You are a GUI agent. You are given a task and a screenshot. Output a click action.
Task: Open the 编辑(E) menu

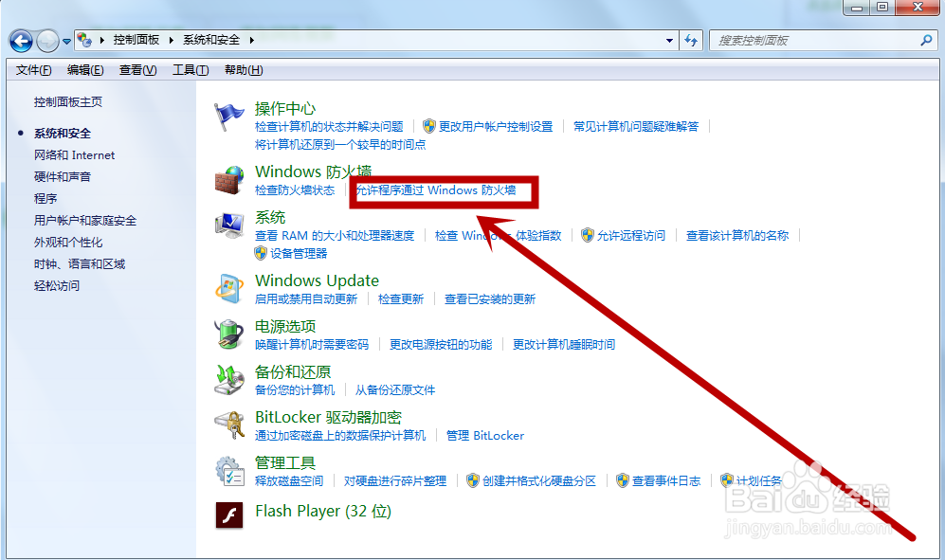coord(85,70)
